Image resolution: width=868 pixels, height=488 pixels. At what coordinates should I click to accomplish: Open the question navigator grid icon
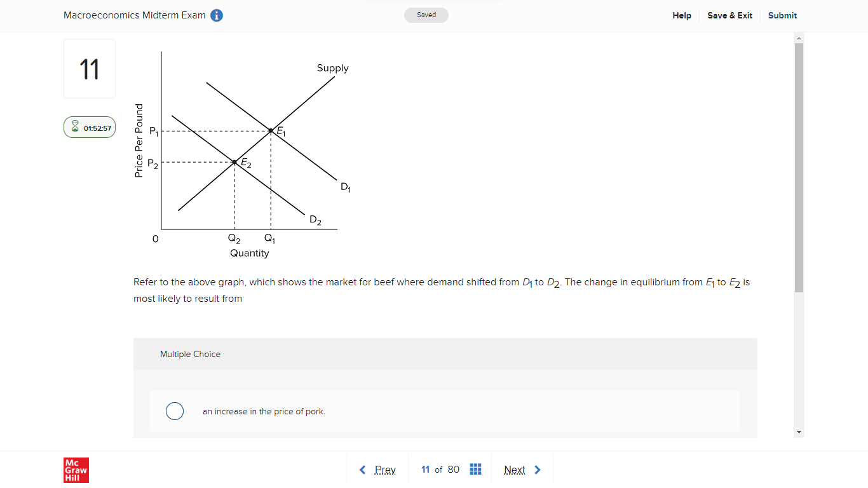point(475,469)
